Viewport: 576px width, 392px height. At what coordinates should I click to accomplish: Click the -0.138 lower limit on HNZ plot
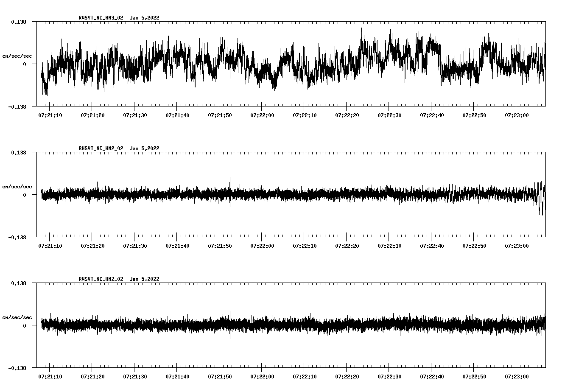click(x=17, y=368)
